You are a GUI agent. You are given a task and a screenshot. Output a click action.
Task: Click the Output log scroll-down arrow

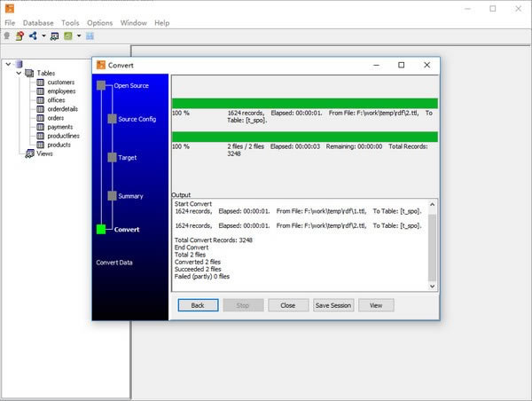433,286
